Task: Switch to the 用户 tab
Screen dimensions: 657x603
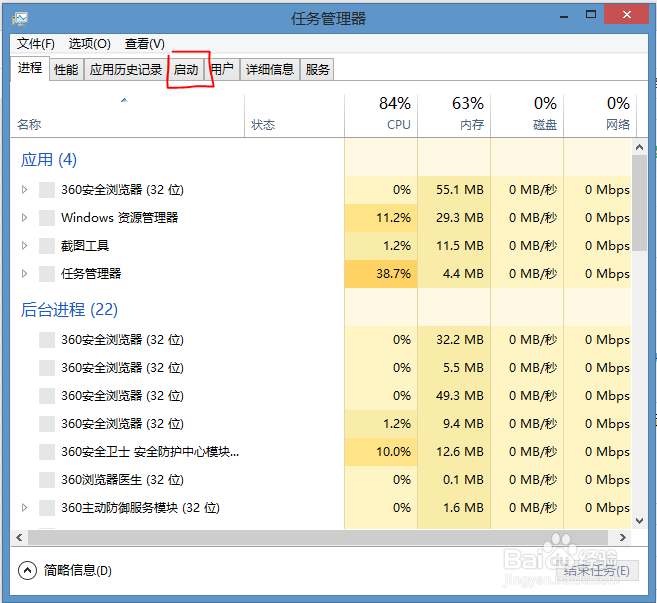Action: point(222,70)
